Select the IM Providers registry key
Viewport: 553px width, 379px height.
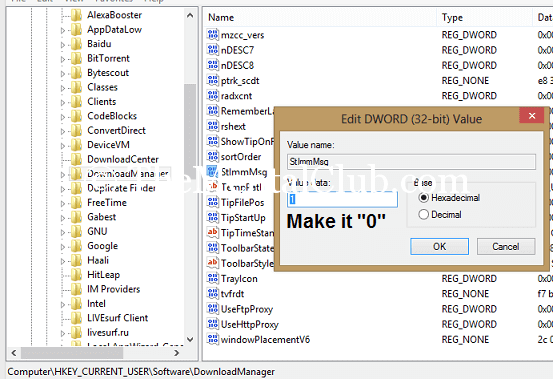pos(114,289)
